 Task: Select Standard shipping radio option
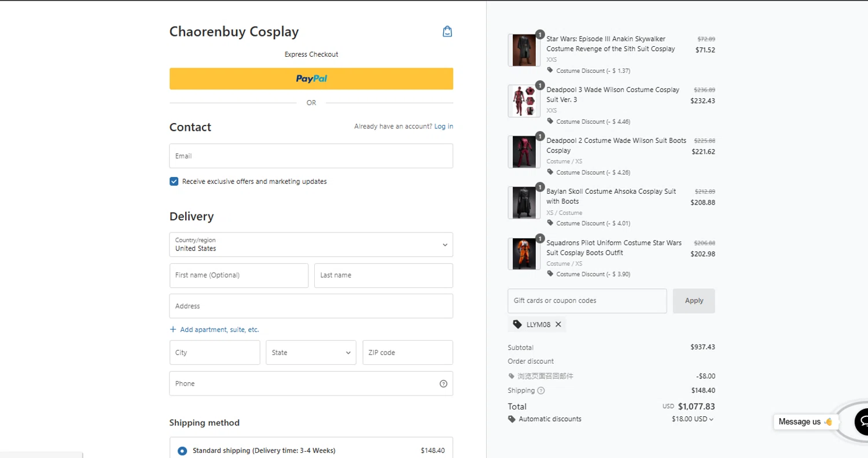182,450
